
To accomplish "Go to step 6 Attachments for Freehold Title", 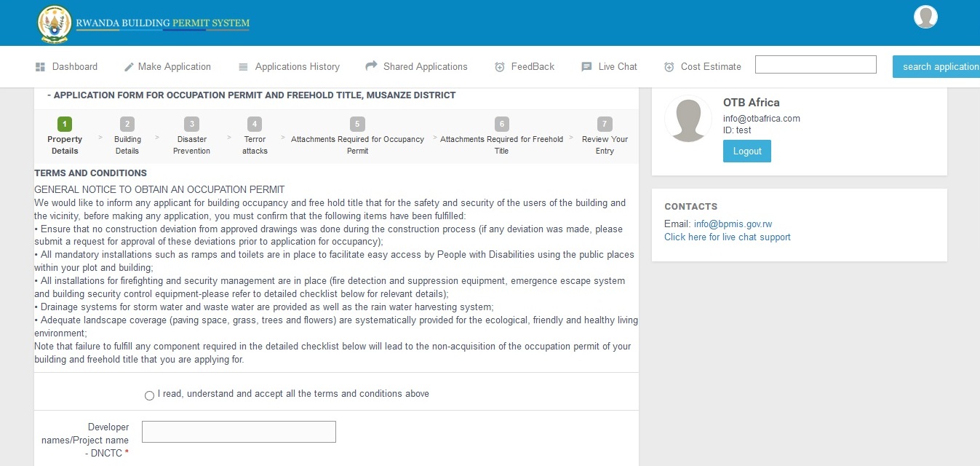I will (x=501, y=136).
